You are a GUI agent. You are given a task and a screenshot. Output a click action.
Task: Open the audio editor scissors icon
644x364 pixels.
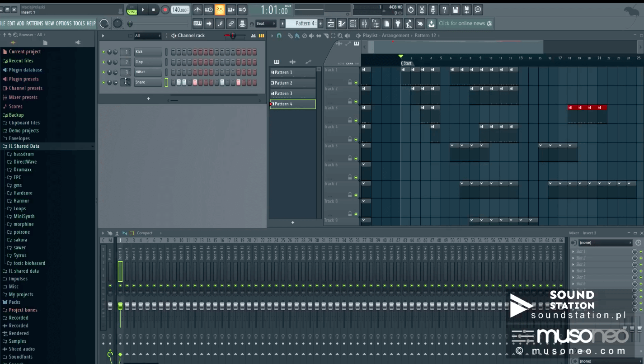[422, 9]
